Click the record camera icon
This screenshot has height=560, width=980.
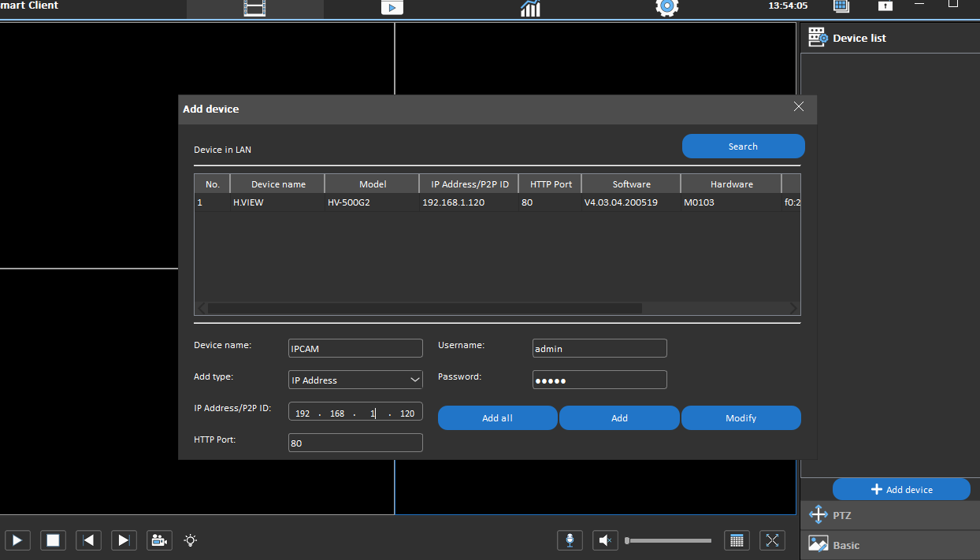point(159,540)
